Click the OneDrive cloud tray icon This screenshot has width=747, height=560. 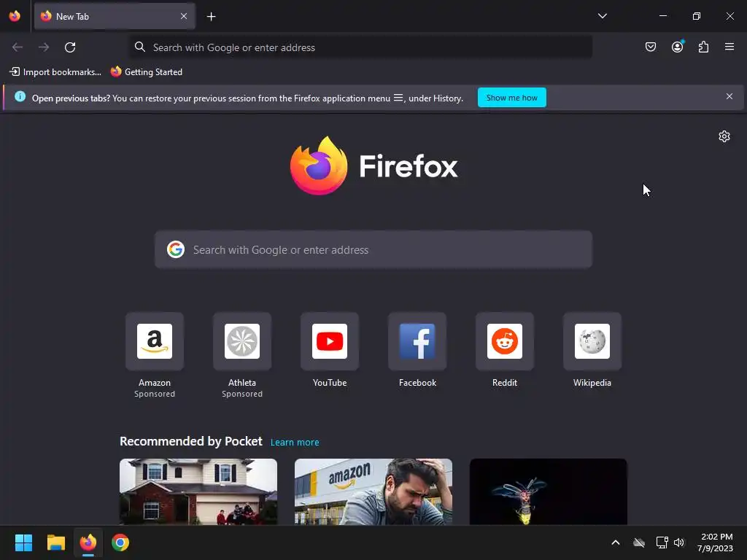639,542
